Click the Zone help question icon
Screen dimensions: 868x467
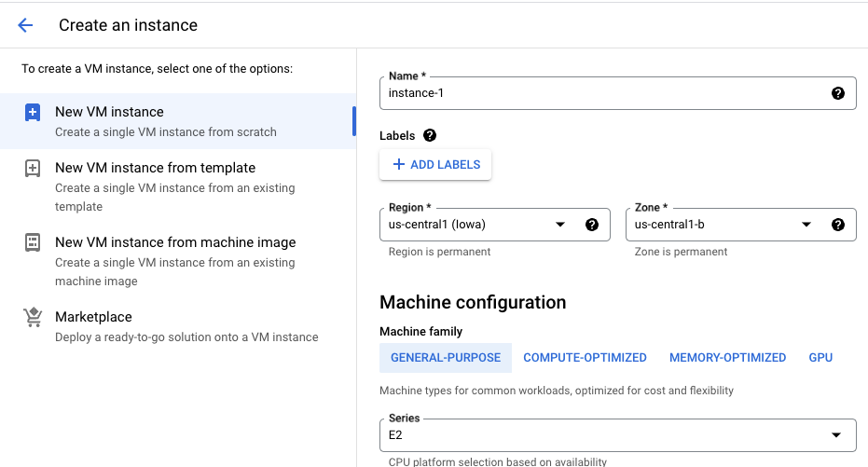point(837,225)
